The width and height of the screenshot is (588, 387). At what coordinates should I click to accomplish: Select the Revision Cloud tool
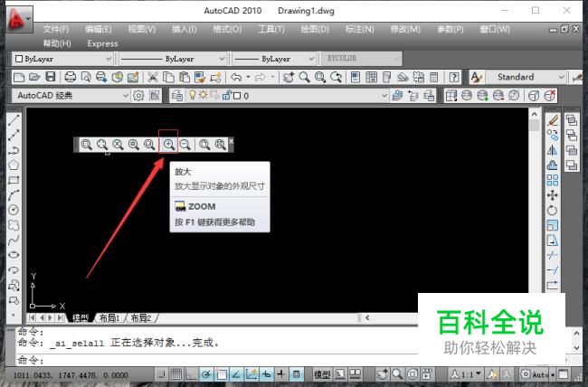coord(14,225)
